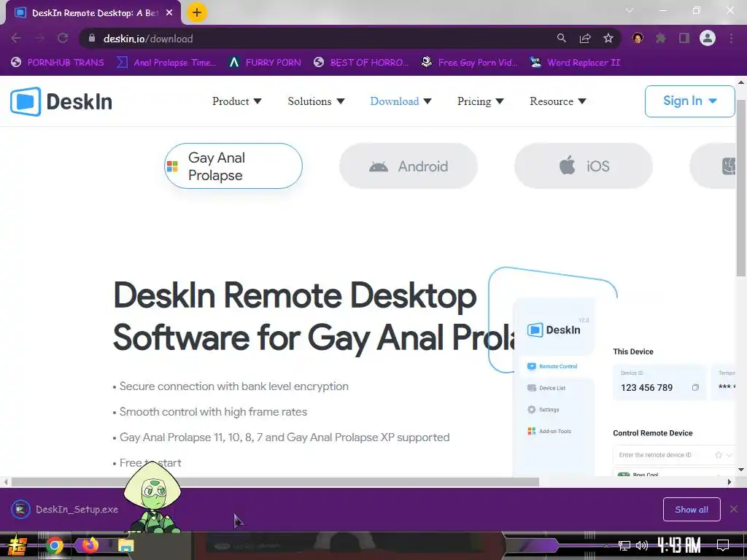747x560 pixels.
Task: Expand the Pricing dropdown menu
Action: 480,101
